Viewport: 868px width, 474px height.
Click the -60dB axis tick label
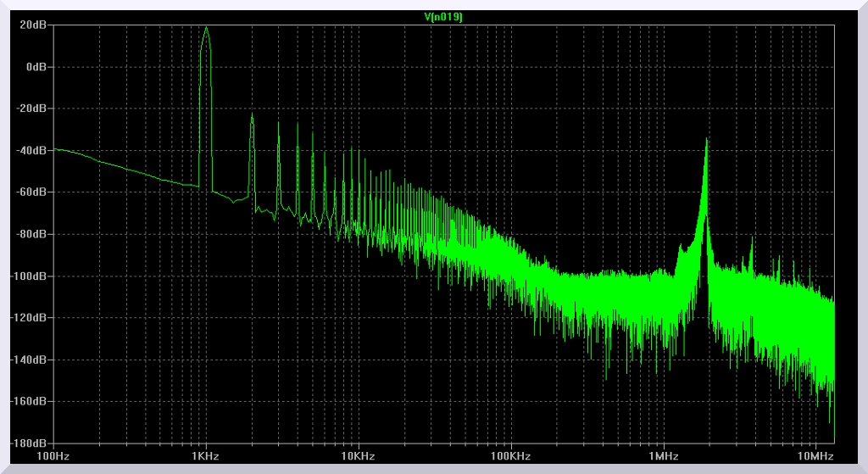(32, 192)
